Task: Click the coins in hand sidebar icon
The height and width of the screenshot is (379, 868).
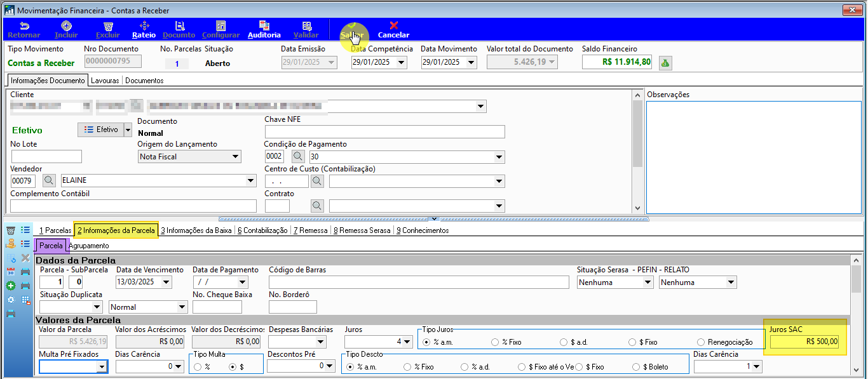Action: (10, 244)
